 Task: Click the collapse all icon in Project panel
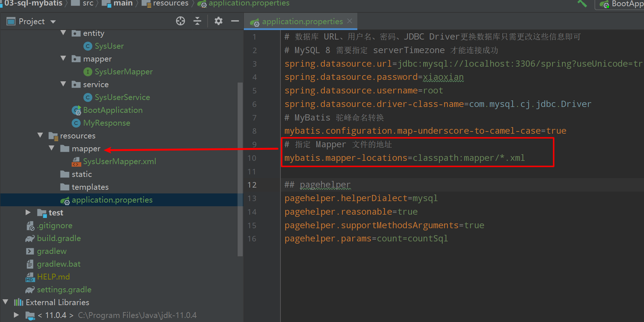pos(197,21)
